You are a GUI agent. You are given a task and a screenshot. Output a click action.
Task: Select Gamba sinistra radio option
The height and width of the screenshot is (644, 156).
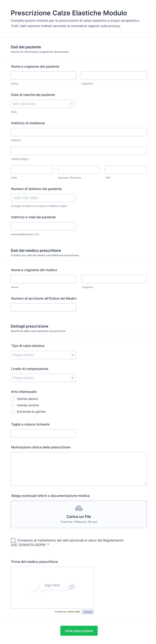[x=13, y=405]
